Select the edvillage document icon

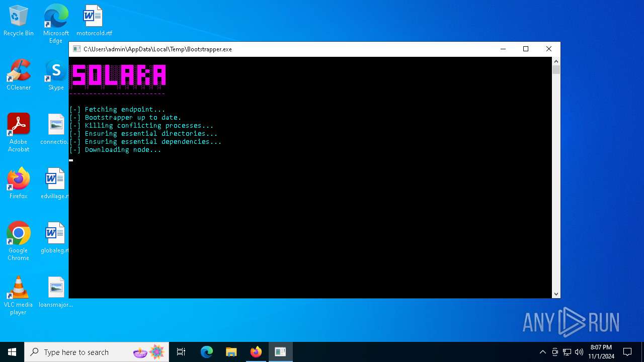tap(55, 184)
